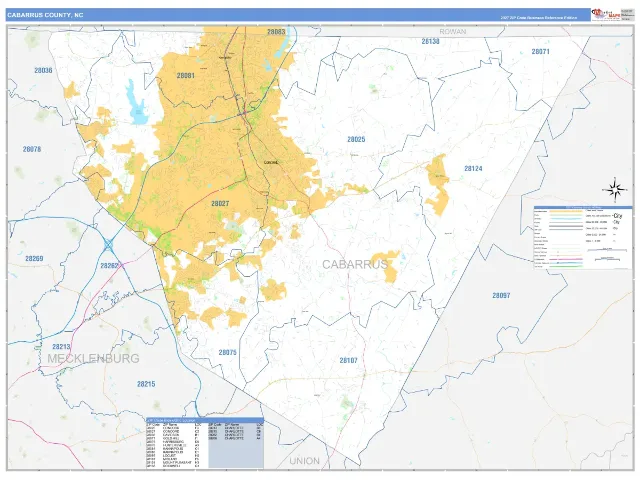Click the ZIP code label 28071

(540, 51)
